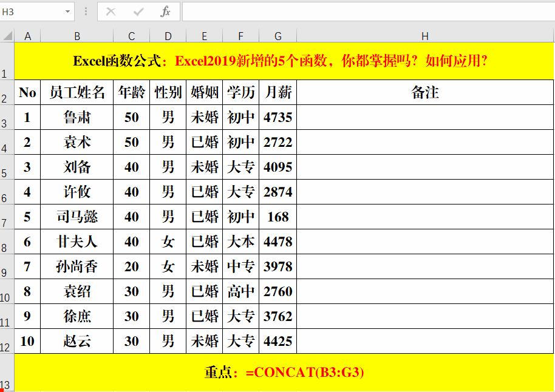This screenshot has height=392, width=555.
Task: Select the cell containing 赵云
Action: point(77,341)
